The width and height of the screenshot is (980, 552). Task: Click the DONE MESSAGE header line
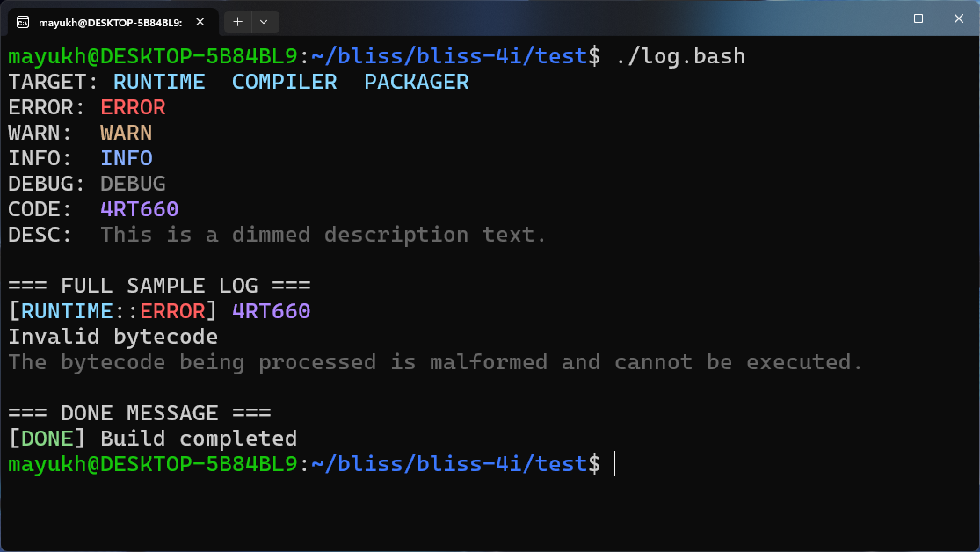(x=140, y=412)
